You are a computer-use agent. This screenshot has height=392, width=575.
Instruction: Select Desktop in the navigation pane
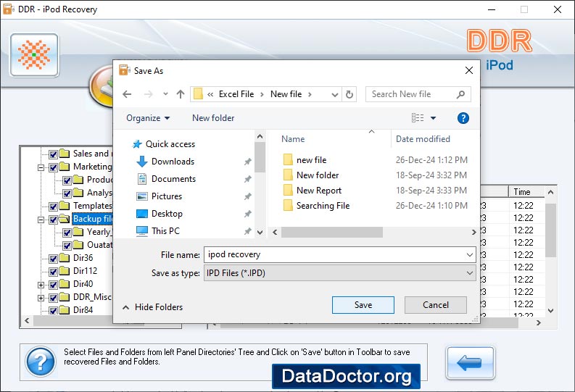tap(167, 214)
